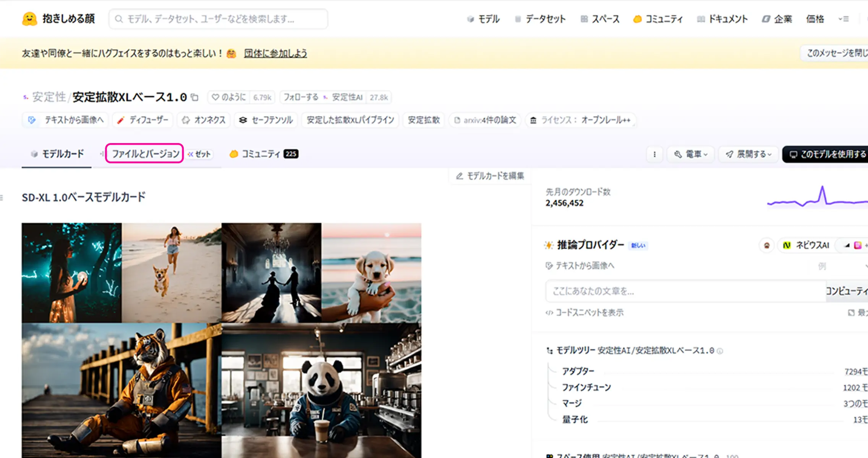Screen dimensions: 868x458
Task: Like the model with heart button
Action: pos(228,97)
